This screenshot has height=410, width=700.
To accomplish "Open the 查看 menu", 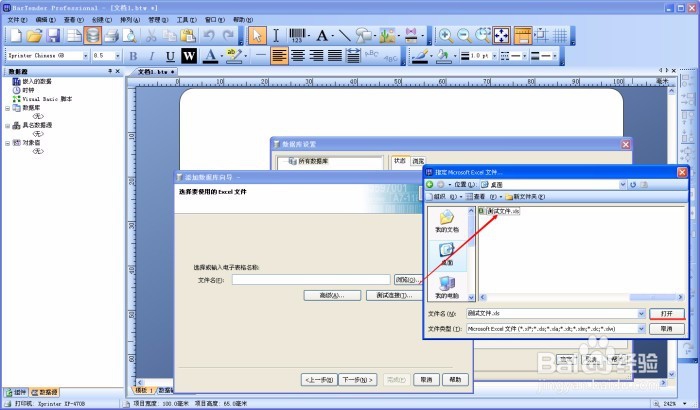I will tap(74, 20).
